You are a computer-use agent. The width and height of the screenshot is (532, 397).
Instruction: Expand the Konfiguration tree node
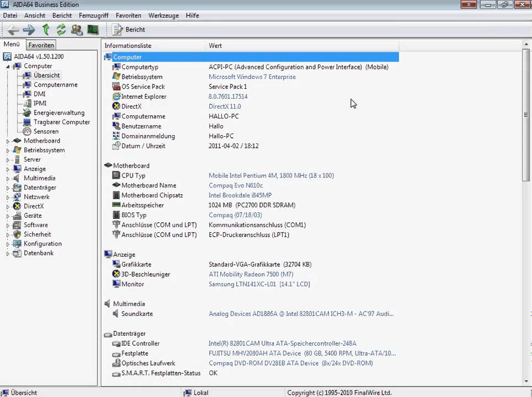8,244
